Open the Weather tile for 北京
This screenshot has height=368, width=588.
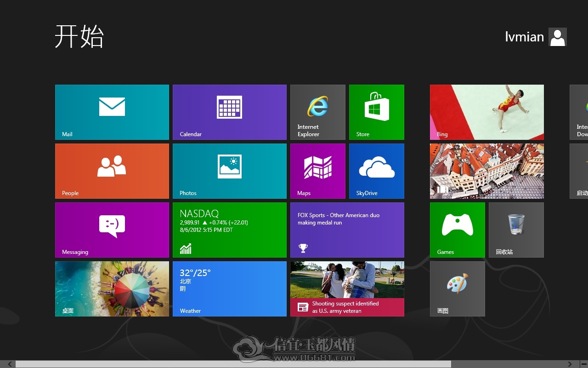click(230, 289)
